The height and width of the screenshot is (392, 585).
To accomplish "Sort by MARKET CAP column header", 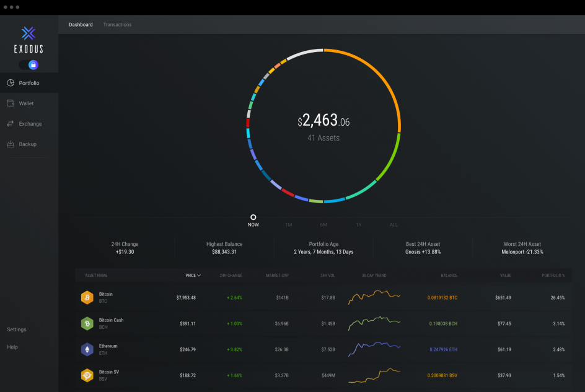I will click(277, 275).
